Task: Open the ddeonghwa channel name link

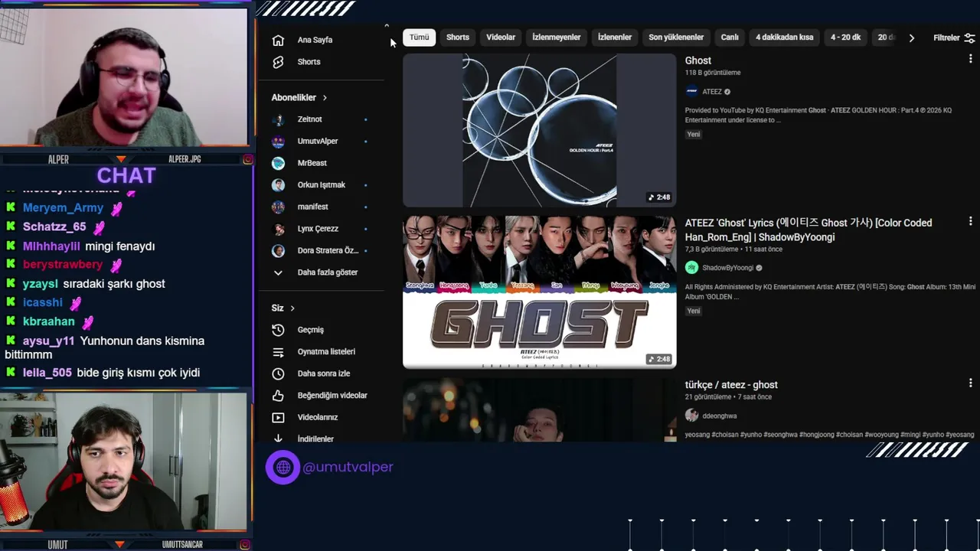Action: coord(720,416)
